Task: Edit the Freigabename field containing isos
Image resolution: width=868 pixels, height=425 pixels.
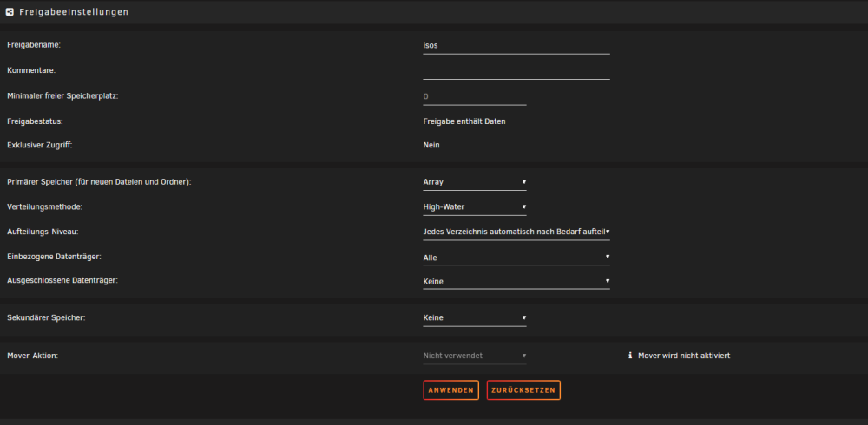Action: 516,45
